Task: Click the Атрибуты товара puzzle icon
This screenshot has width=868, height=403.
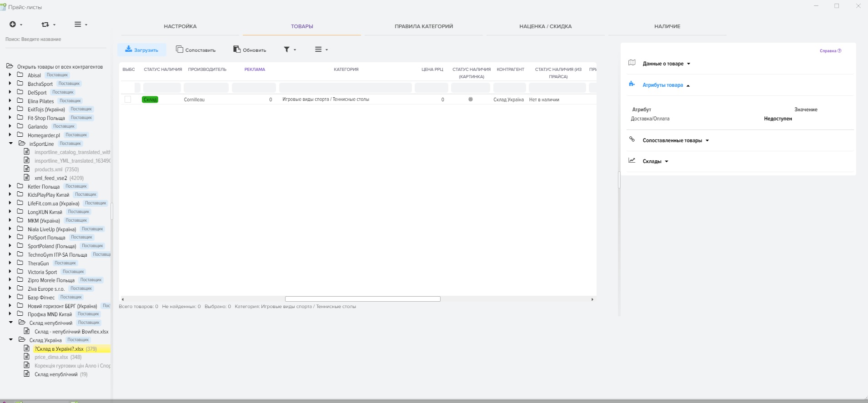Action: pyautogui.click(x=632, y=84)
